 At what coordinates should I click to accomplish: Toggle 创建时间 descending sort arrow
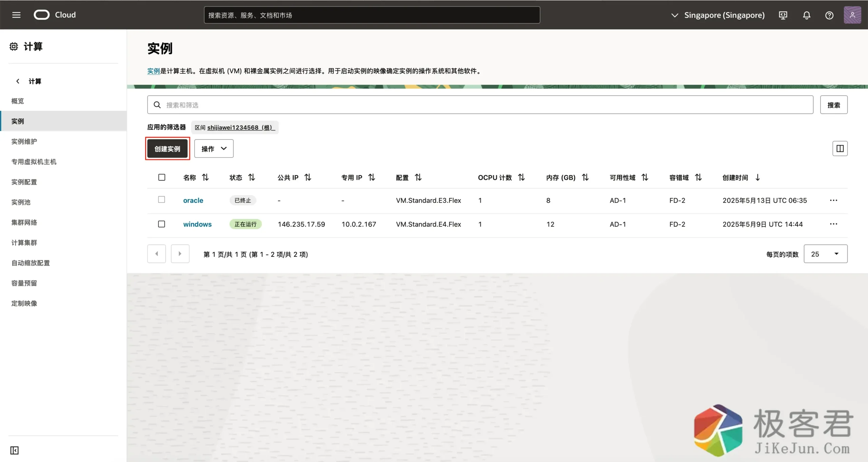tap(757, 177)
